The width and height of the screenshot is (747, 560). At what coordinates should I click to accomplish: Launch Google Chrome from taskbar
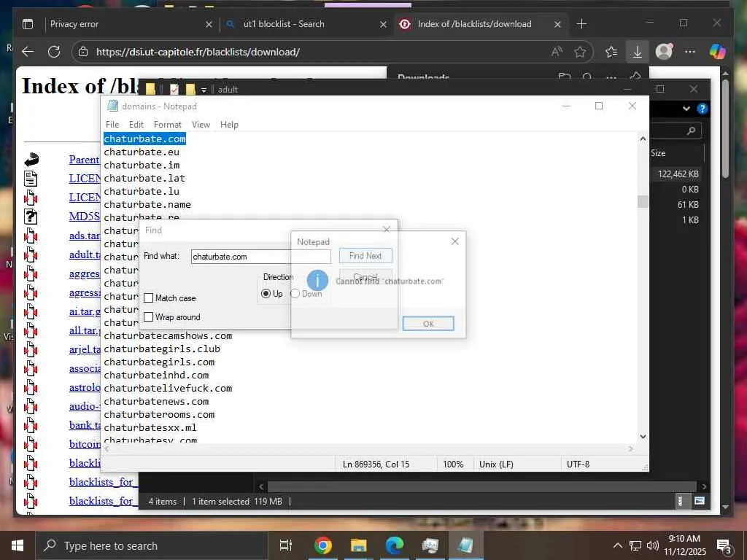tap(322, 545)
